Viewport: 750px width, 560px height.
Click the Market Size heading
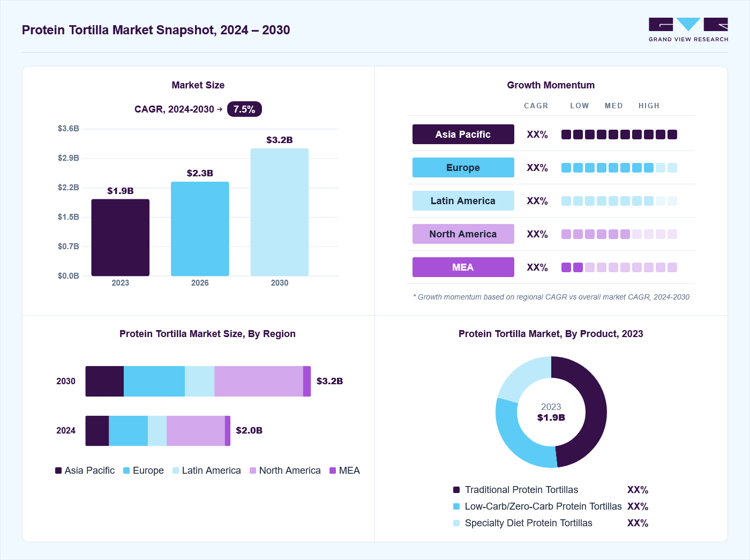point(198,85)
